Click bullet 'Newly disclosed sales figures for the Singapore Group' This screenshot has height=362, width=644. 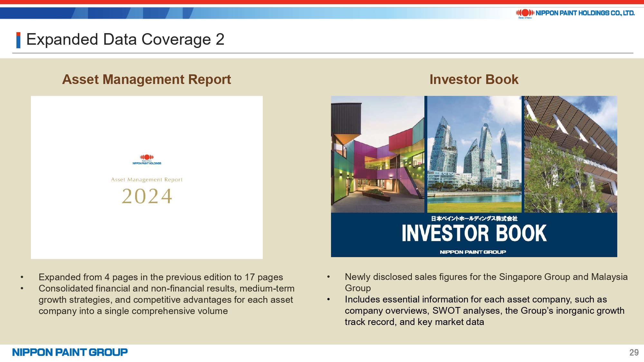coord(486,282)
